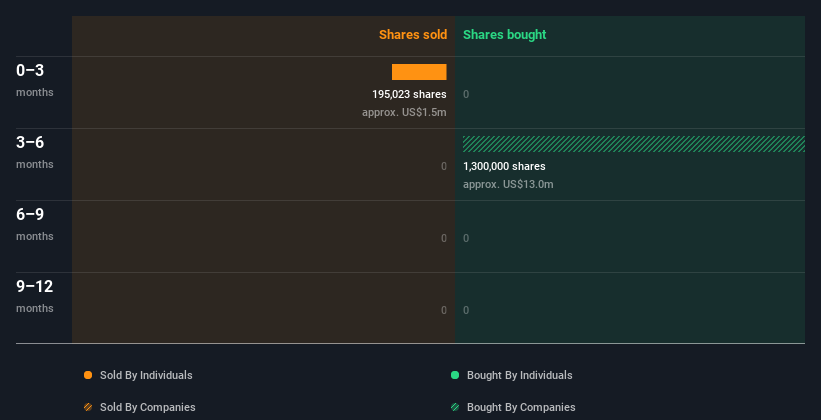Click the approx. US$13.0m text
This screenshot has width=821, height=420.
tap(508, 184)
